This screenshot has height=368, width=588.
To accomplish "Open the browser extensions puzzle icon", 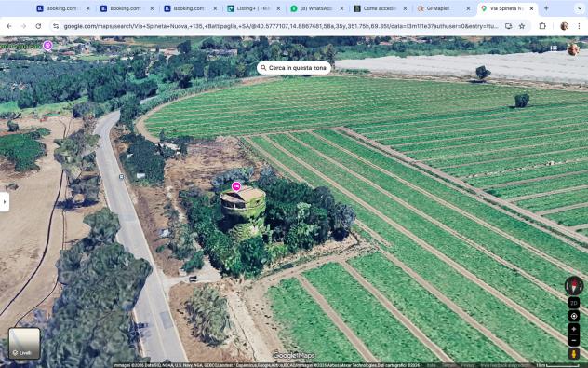I will [542, 26].
